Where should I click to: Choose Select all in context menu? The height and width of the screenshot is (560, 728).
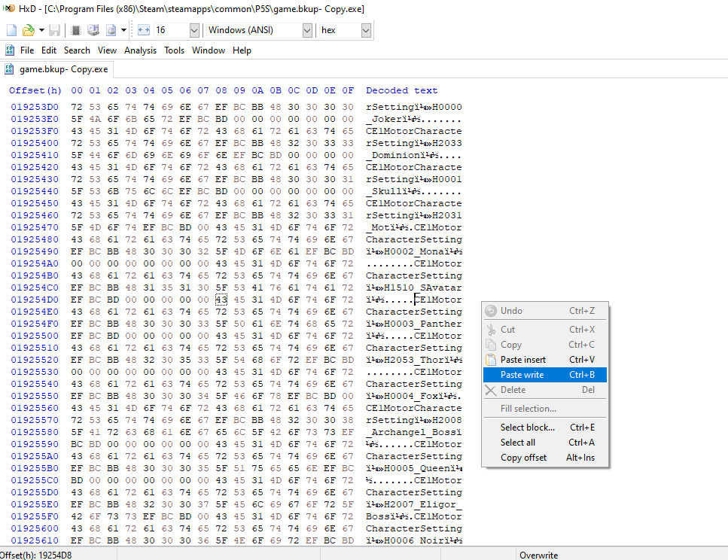coord(545,443)
